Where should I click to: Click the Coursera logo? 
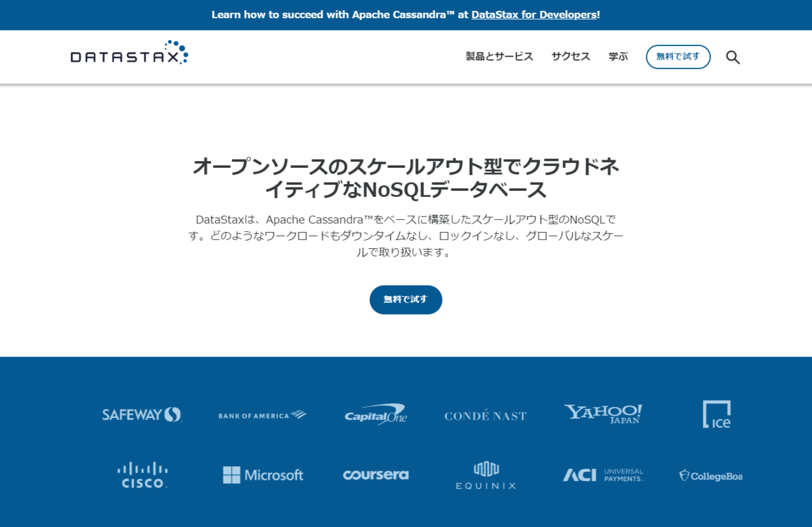(x=376, y=475)
